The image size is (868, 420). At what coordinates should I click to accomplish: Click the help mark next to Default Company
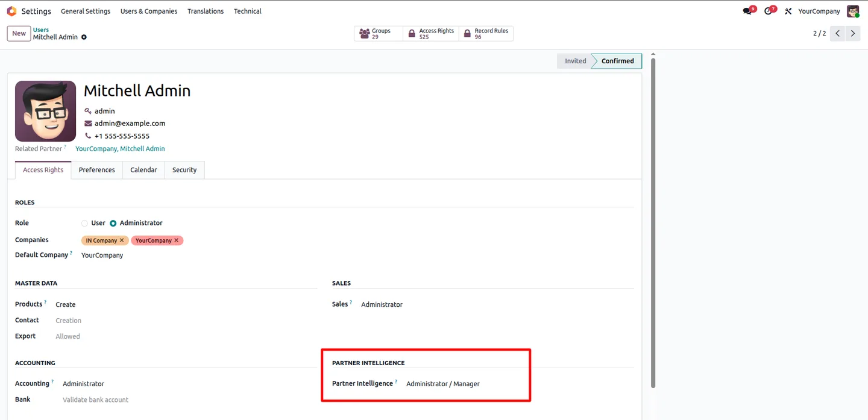71,253
